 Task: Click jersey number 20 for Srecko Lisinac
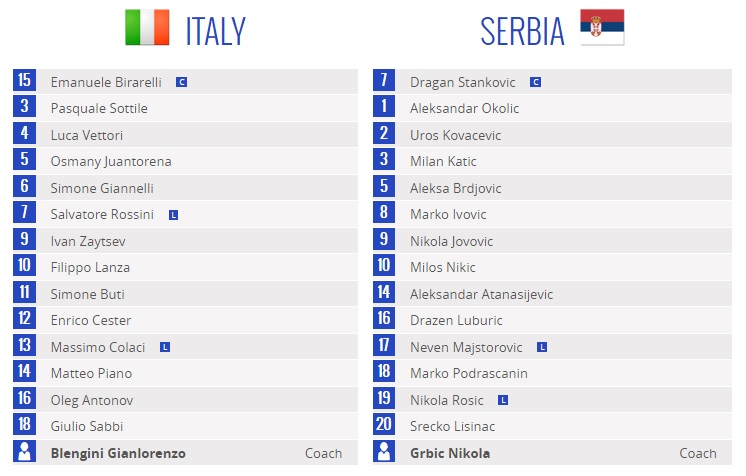pyautogui.click(x=384, y=425)
